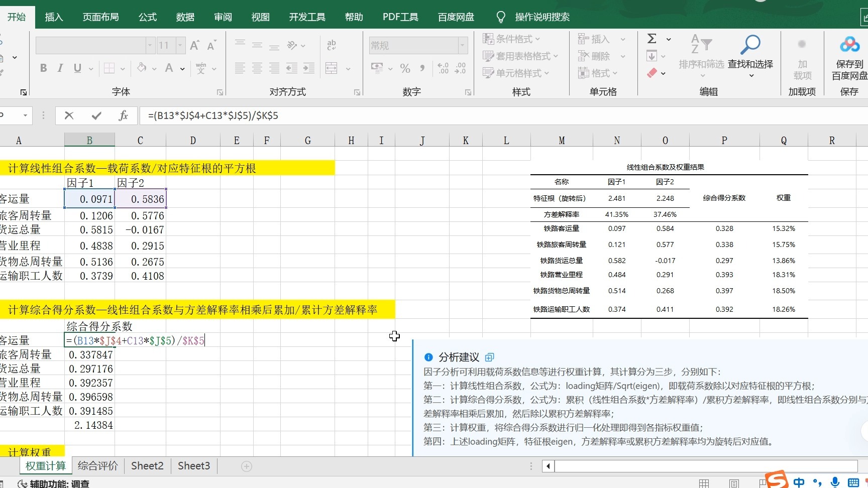The width and height of the screenshot is (868, 488).
Task: Click align right icon
Action: [274, 68]
